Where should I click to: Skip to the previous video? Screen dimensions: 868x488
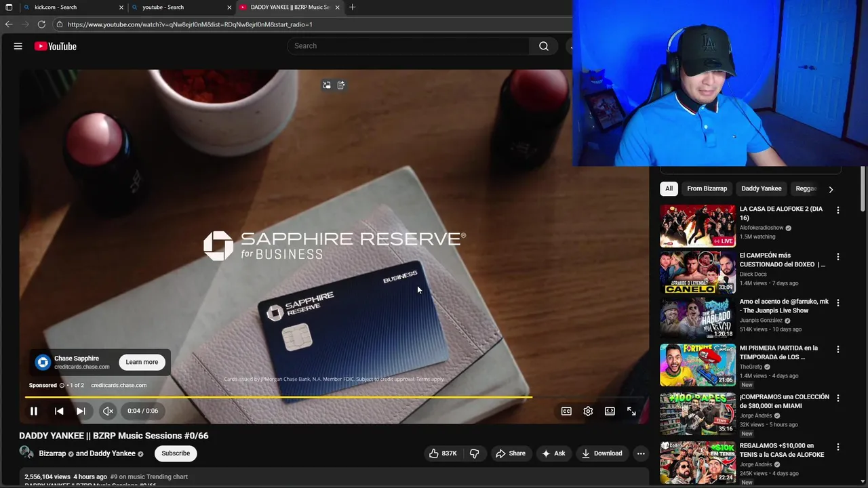click(59, 411)
